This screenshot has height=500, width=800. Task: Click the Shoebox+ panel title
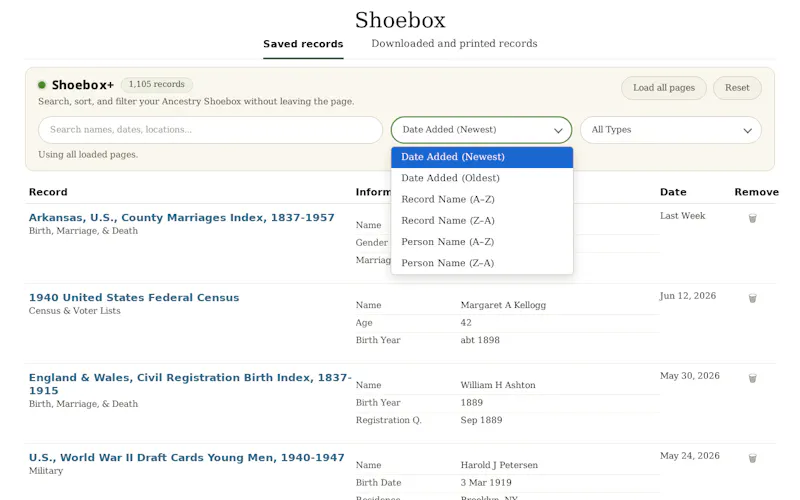tap(83, 85)
